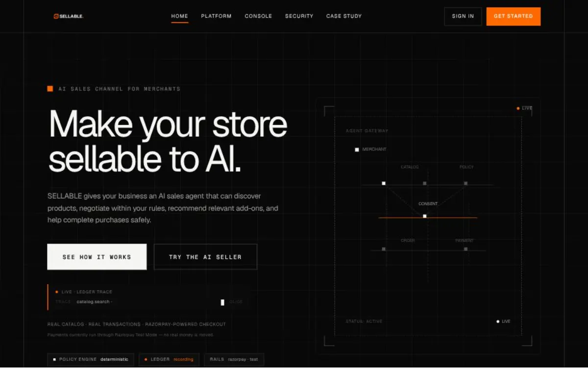Open the Home nav tab

click(x=179, y=16)
